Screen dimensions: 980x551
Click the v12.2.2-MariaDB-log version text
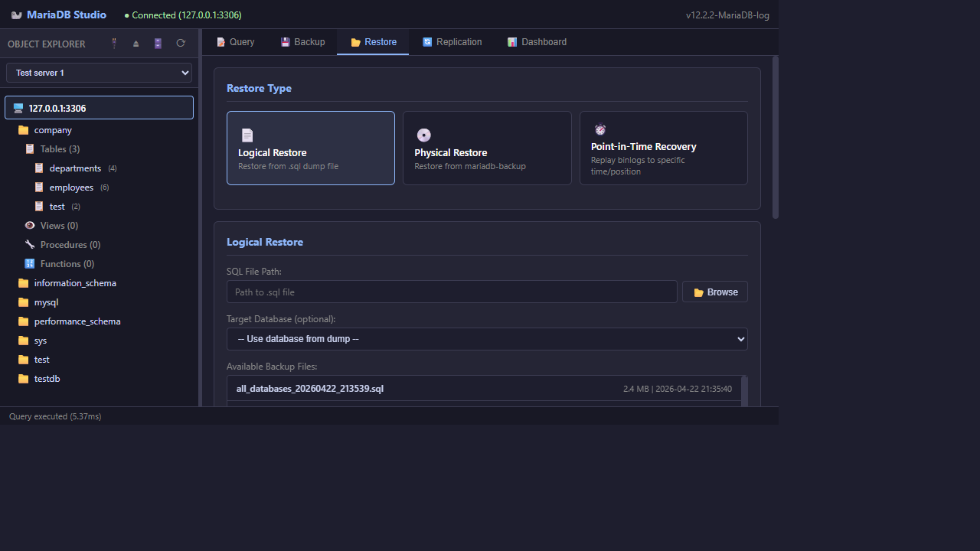[727, 15]
